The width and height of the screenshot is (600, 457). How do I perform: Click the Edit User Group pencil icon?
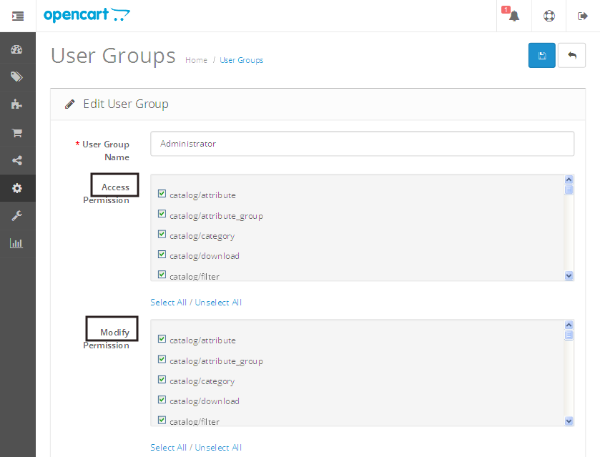(70, 104)
